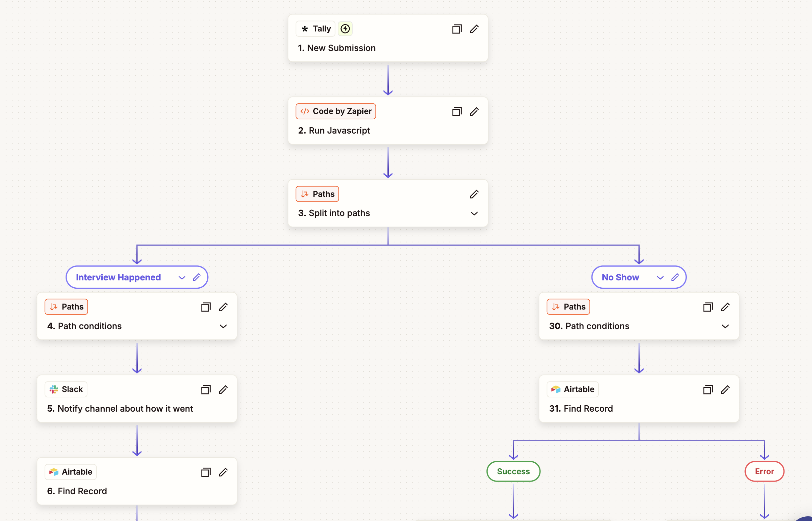Expand the Split into paths chevron
Screen dimensions: 812x521
point(474,213)
